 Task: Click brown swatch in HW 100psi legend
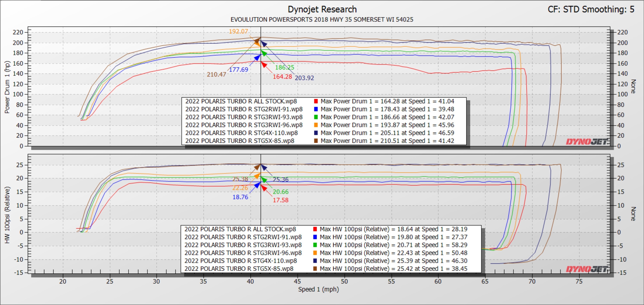click(315, 268)
